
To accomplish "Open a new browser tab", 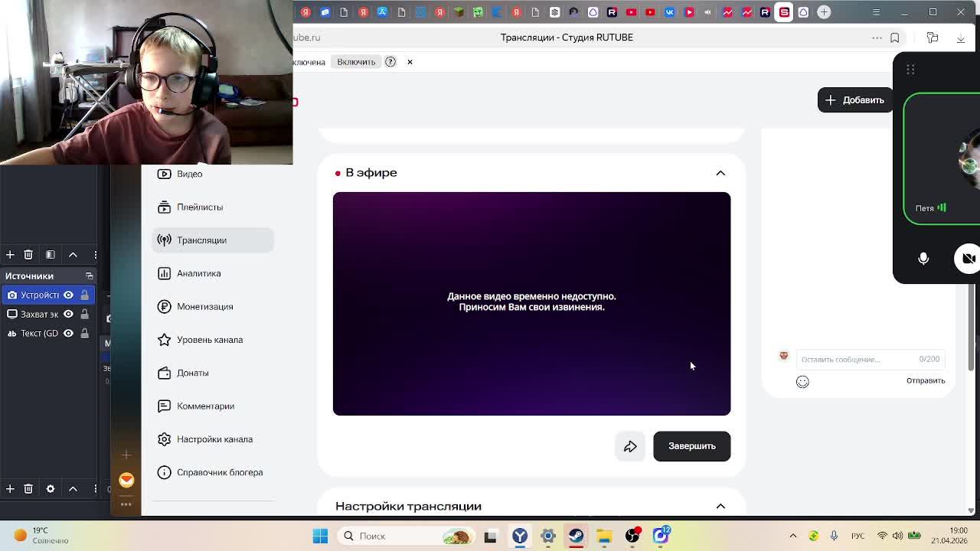I will pos(824,12).
